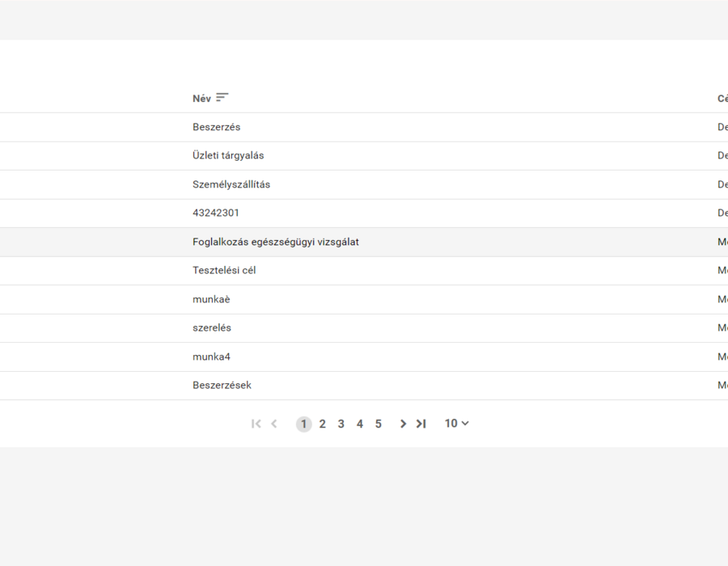
Task: Click the Név column header label
Action: [x=202, y=99]
